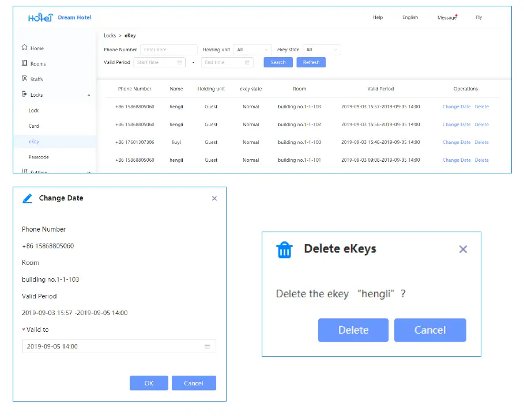Confirm Delete in Delete eKeys dialog
This screenshot has width=524, height=420.
[x=353, y=330]
